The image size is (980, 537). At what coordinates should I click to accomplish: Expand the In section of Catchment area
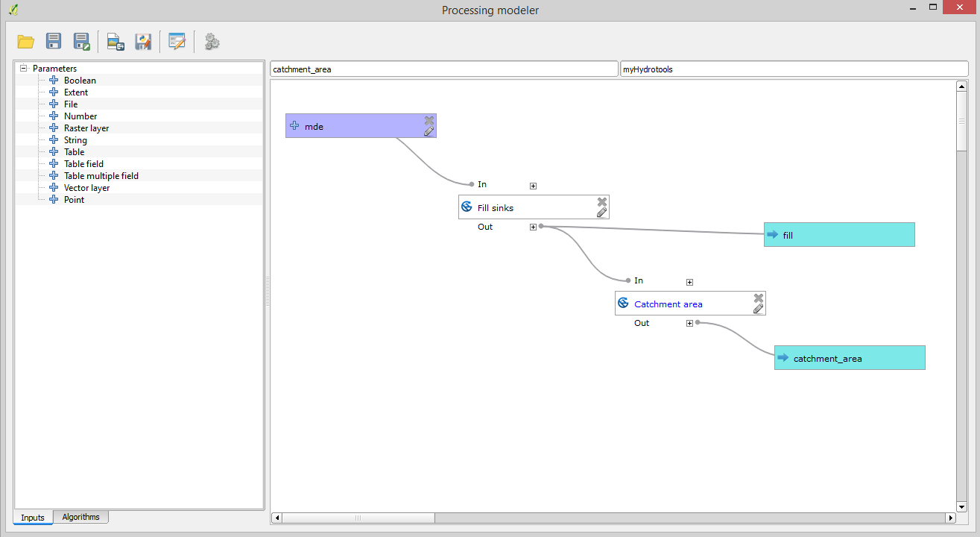point(689,282)
